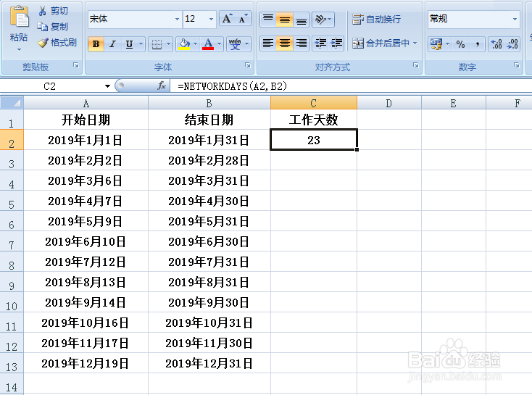532x395 pixels.
Task: Toggle Bold formatting
Action: [96, 44]
